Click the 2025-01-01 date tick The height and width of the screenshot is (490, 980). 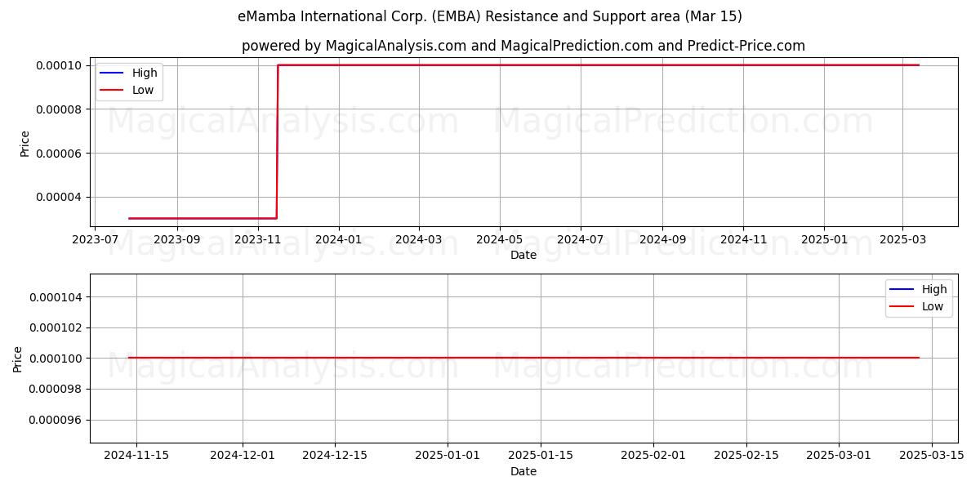pos(447,456)
